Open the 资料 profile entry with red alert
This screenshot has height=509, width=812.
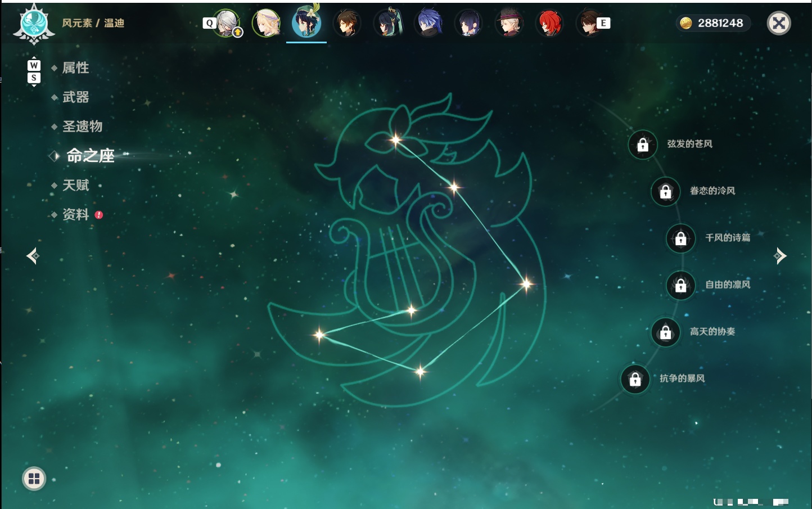(76, 215)
